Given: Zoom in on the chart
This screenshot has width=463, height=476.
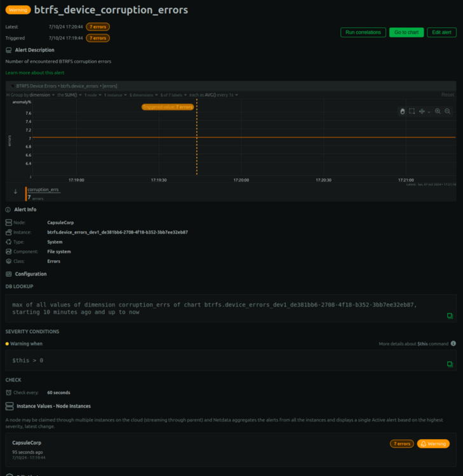Looking at the screenshot, I should [x=438, y=112].
